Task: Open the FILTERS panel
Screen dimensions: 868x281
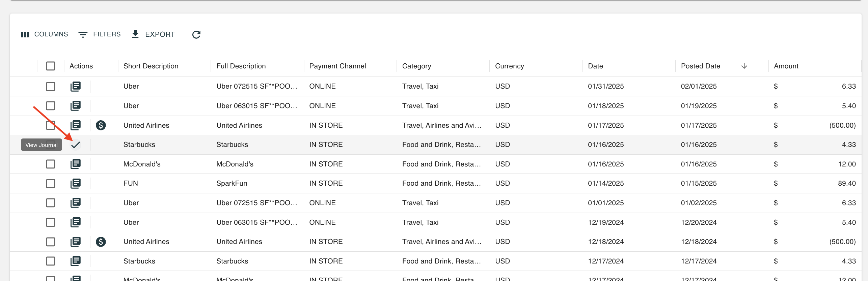Action: click(x=100, y=34)
